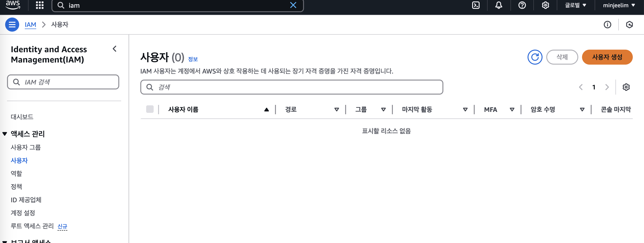This screenshot has width=644, height=243.
Task: Toggle the hamburger navigation menu
Action: 12,25
